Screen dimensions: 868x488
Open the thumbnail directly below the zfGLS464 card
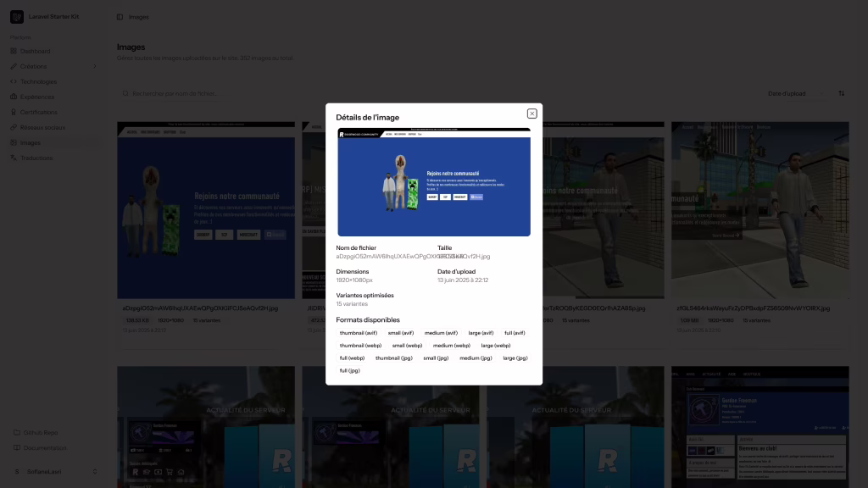[x=760, y=427]
